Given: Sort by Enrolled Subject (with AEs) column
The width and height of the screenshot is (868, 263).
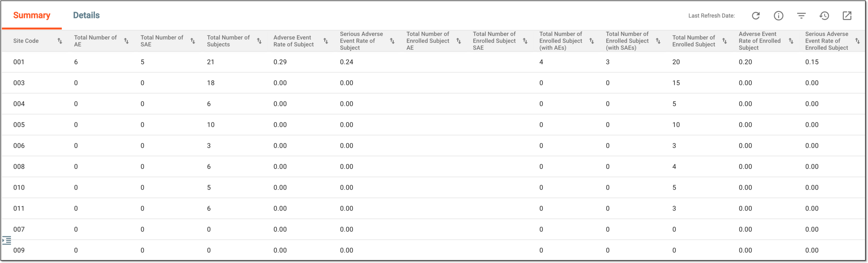Looking at the screenshot, I should pos(592,41).
